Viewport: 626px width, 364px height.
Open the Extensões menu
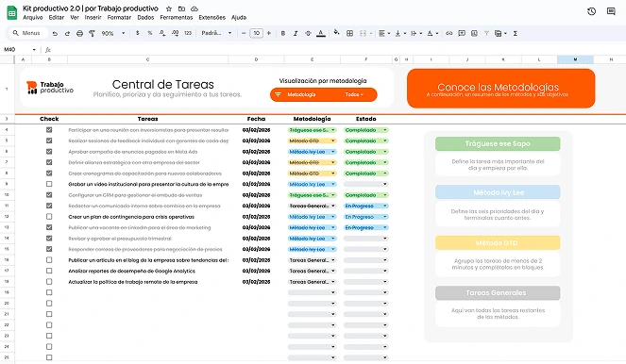(212, 18)
